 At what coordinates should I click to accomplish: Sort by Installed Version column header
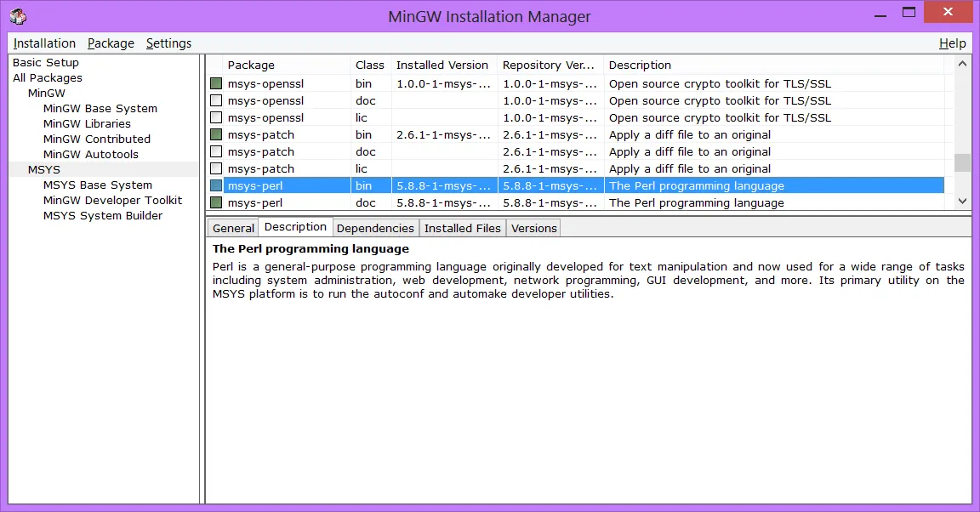[444, 65]
